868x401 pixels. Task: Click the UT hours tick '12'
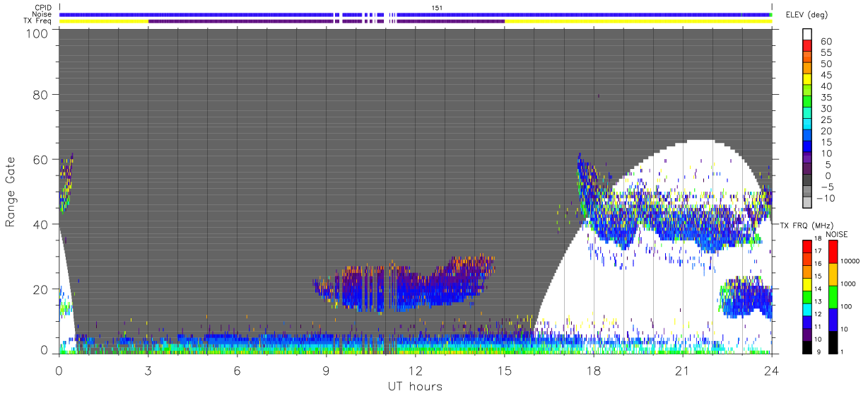pyautogui.click(x=415, y=371)
